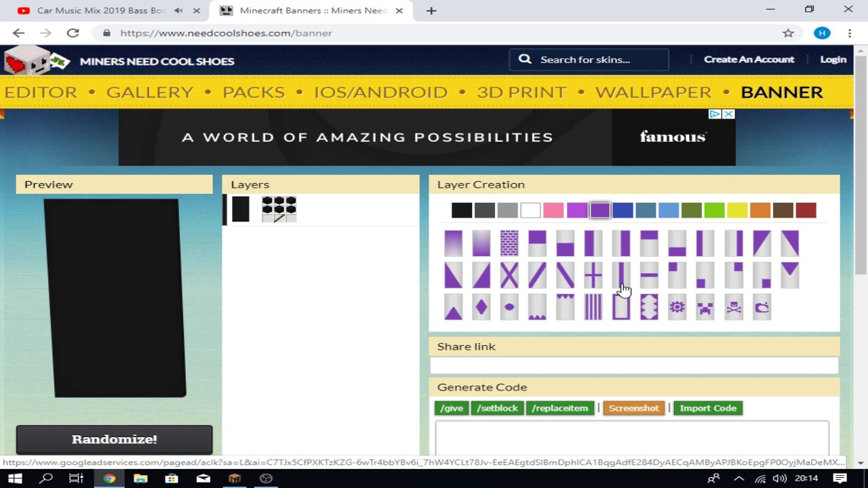Click Create An Account link
This screenshot has height=488, width=868.
[749, 60]
